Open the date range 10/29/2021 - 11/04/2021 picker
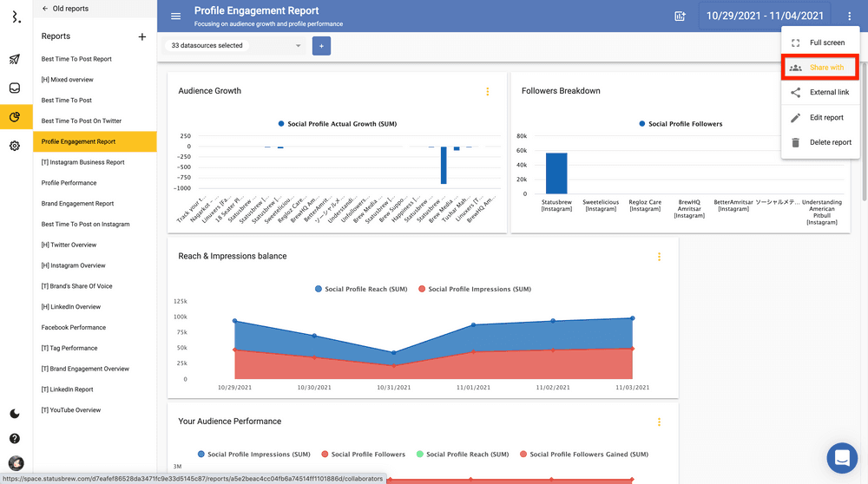The image size is (868, 484). tap(765, 16)
